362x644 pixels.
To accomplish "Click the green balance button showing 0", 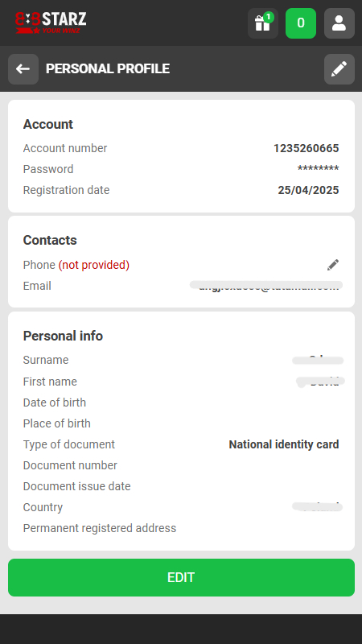I will [301, 23].
